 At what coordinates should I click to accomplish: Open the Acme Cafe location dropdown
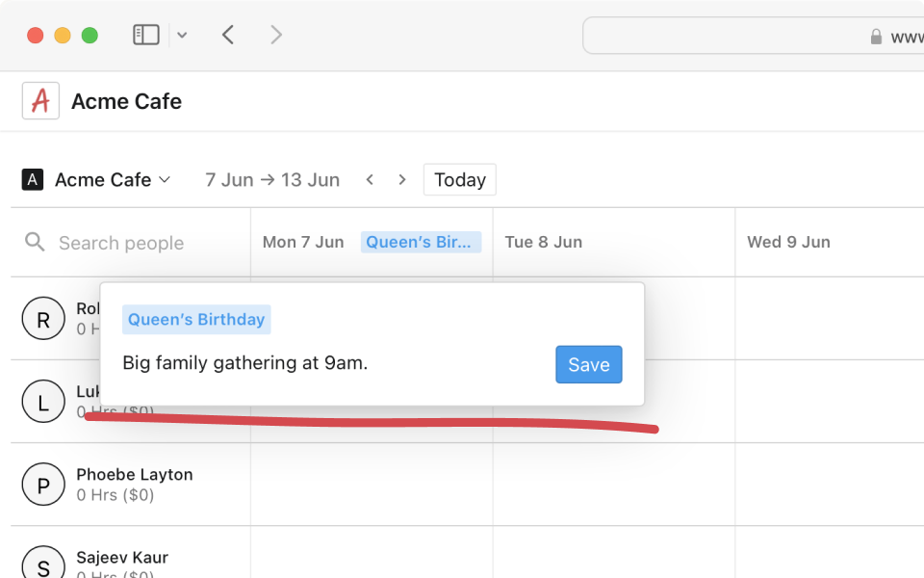point(95,179)
